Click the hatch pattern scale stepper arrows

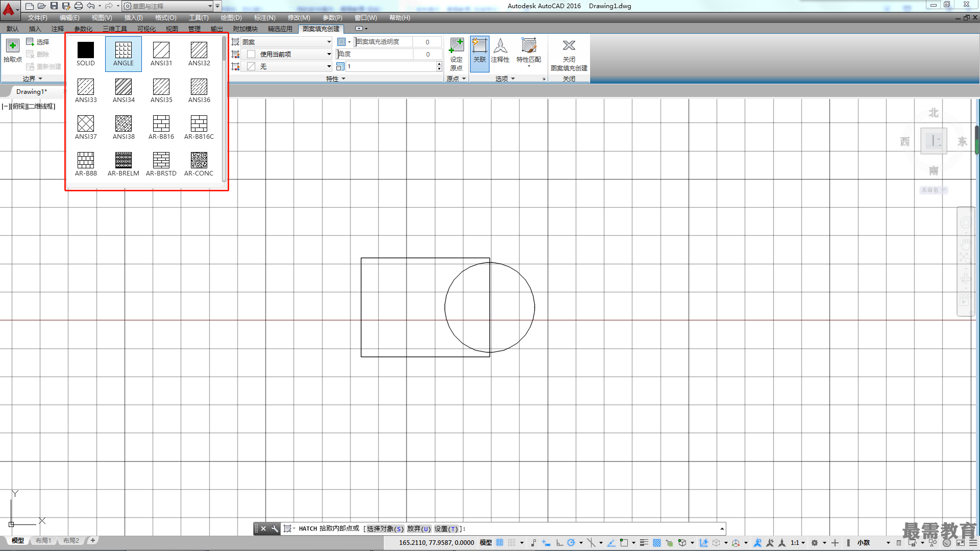pyautogui.click(x=439, y=66)
